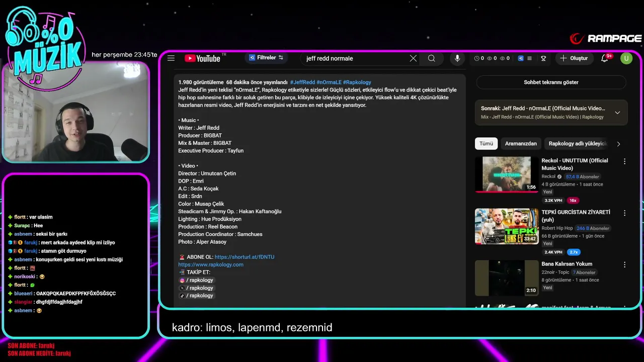This screenshot has height=362, width=644.
Task: Start voice search with the microphone icon
Action: (457, 58)
